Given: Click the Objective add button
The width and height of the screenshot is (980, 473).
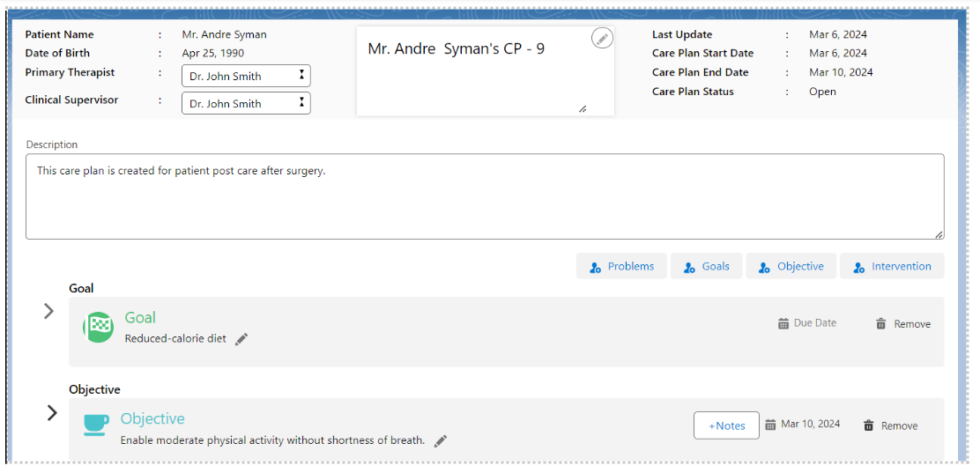Looking at the screenshot, I should click(x=791, y=266).
